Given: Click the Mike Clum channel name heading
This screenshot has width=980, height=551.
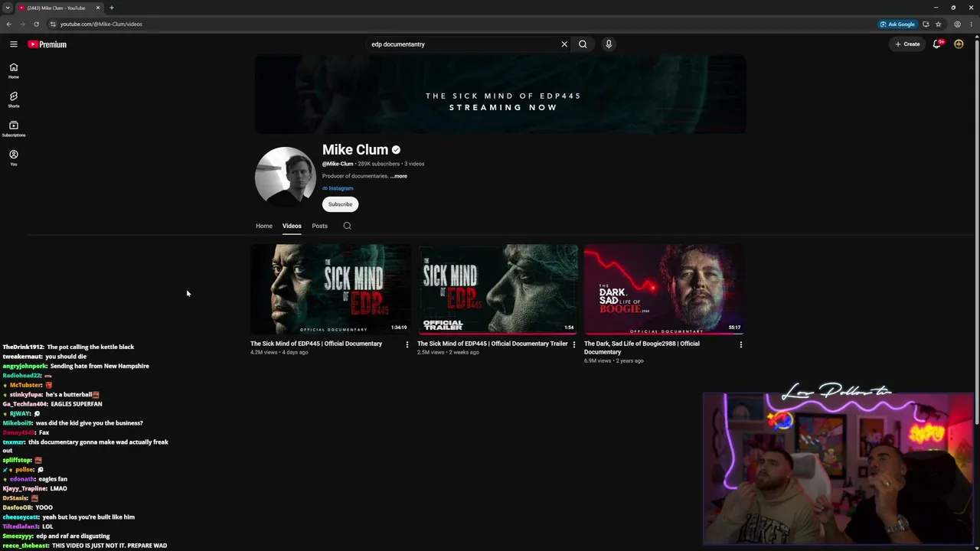Looking at the screenshot, I should click(x=355, y=150).
